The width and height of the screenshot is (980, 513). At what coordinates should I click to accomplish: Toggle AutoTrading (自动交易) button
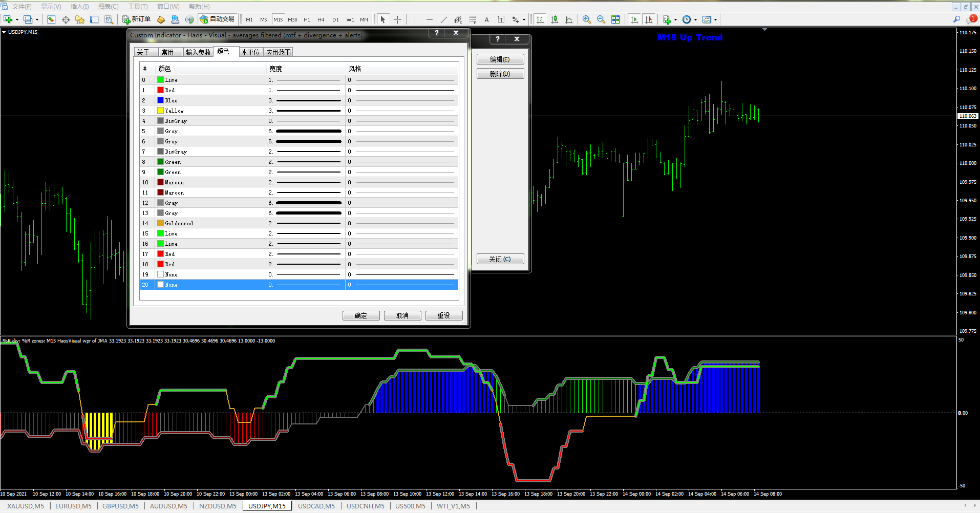click(x=217, y=19)
